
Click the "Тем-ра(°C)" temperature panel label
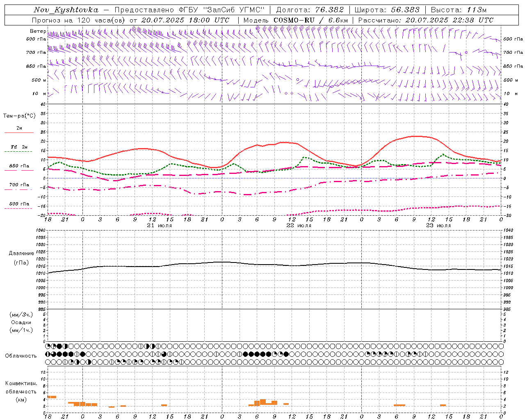click(19, 116)
